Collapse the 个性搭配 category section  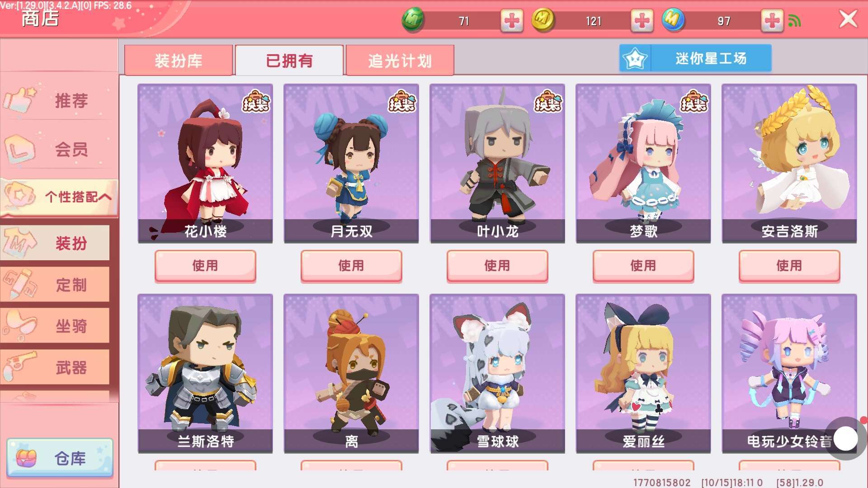point(59,197)
